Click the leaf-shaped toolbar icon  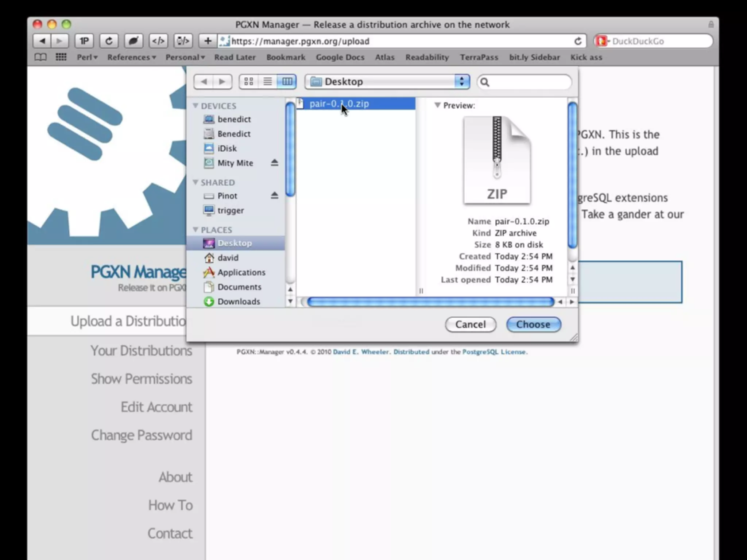pyautogui.click(x=133, y=41)
